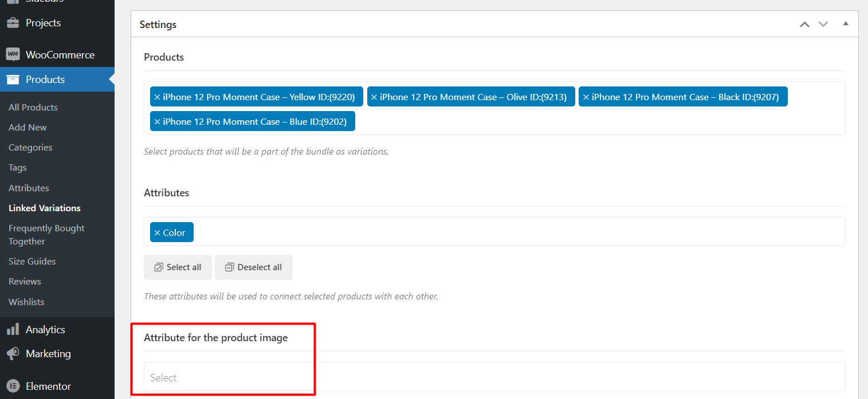Open the Add New product page
The image size is (868, 399).
coord(28,128)
